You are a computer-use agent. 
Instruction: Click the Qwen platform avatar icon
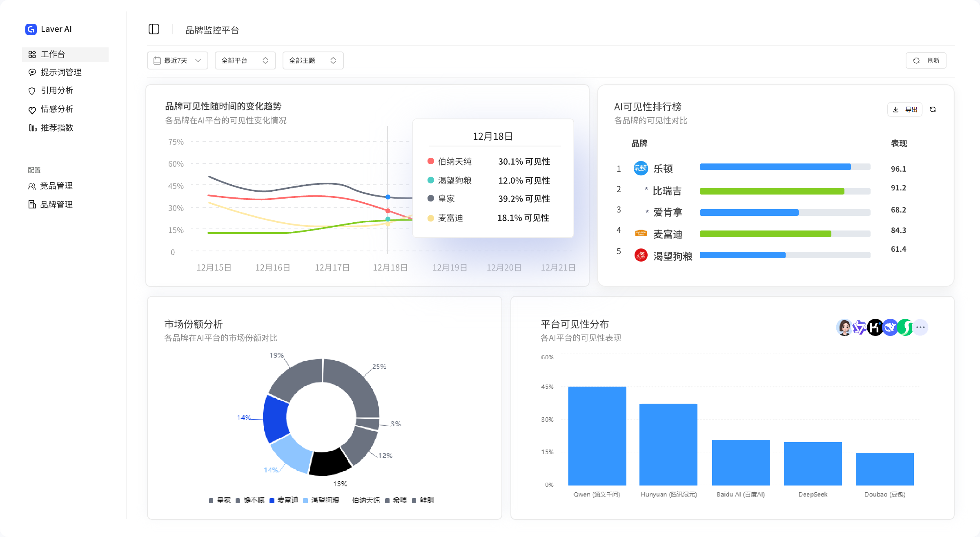pyautogui.click(x=859, y=327)
